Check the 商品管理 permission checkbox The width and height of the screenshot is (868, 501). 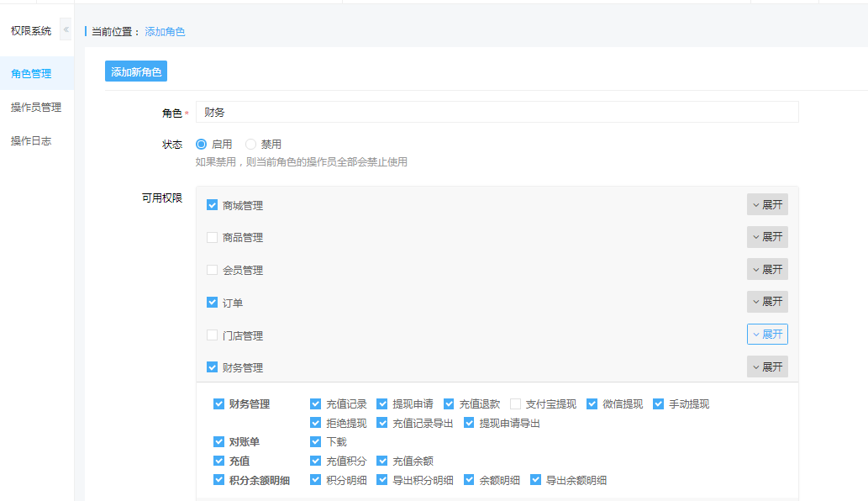click(x=212, y=238)
